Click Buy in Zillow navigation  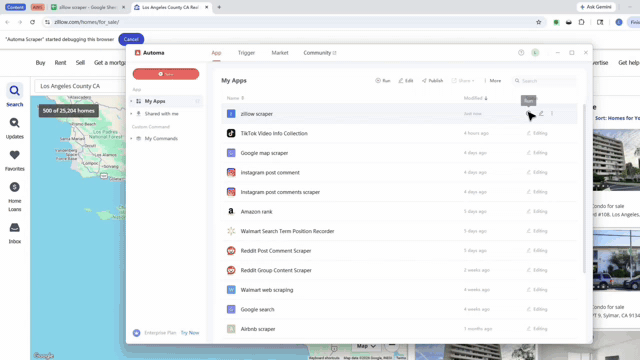pos(40,62)
